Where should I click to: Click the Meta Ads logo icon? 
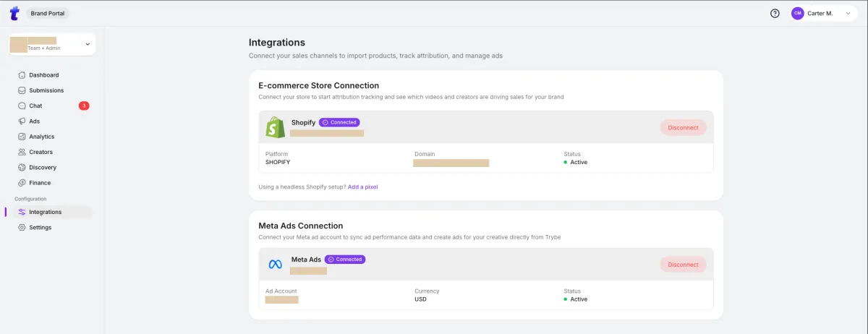tap(275, 265)
